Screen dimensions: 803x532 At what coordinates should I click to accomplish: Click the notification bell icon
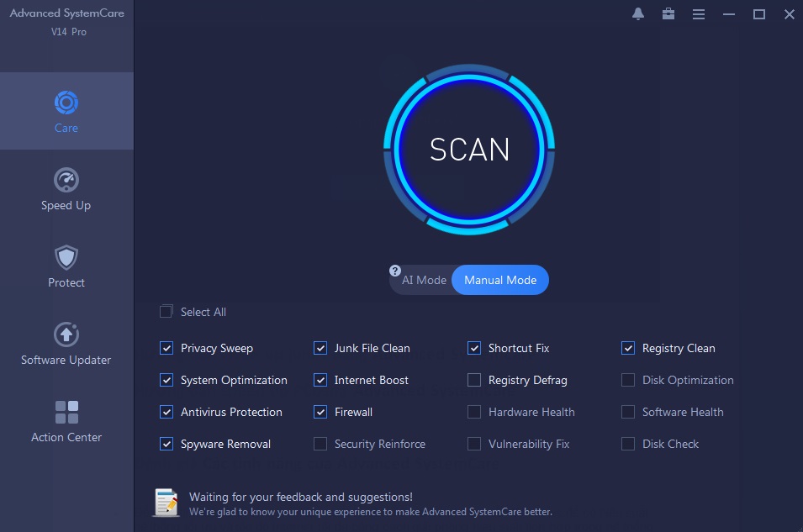(x=638, y=13)
